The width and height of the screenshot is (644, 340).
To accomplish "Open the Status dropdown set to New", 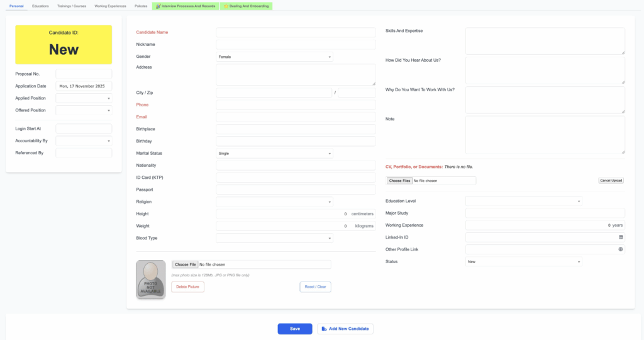I will (x=523, y=261).
